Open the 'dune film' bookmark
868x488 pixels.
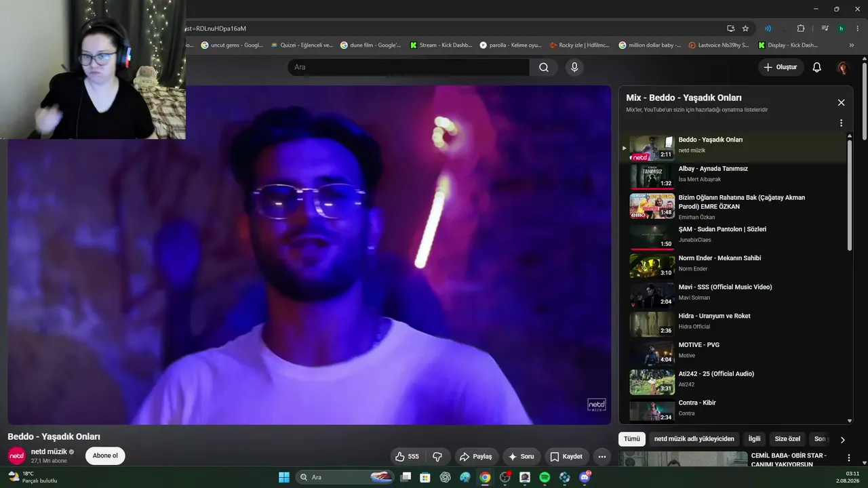coord(371,45)
